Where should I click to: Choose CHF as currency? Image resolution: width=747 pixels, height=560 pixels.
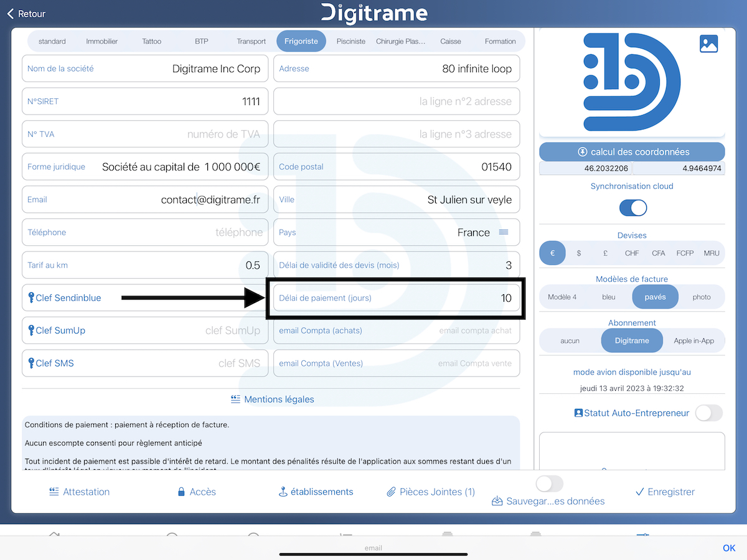click(x=632, y=253)
